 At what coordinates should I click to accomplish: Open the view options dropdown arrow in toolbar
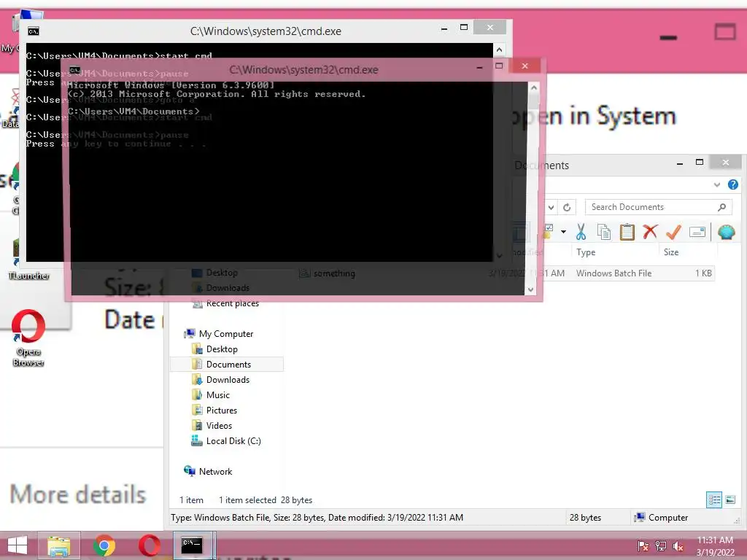(564, 232)
